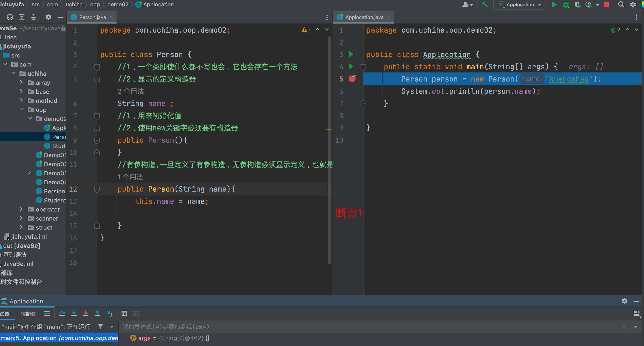Fold the Person(String name) constructor at line 12
Screen dimensions: 644x346
(x=97, y=189)
